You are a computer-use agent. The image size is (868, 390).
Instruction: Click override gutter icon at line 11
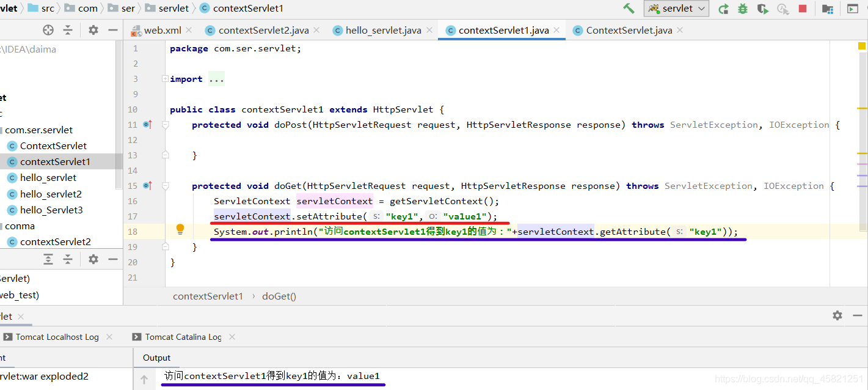click(x=147, y=125)
